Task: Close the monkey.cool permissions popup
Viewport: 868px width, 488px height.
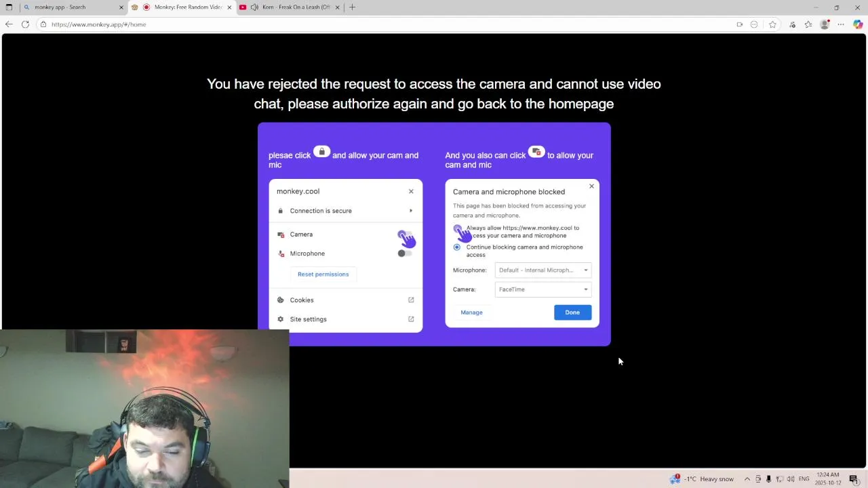Action: click(x=411, y=191)
